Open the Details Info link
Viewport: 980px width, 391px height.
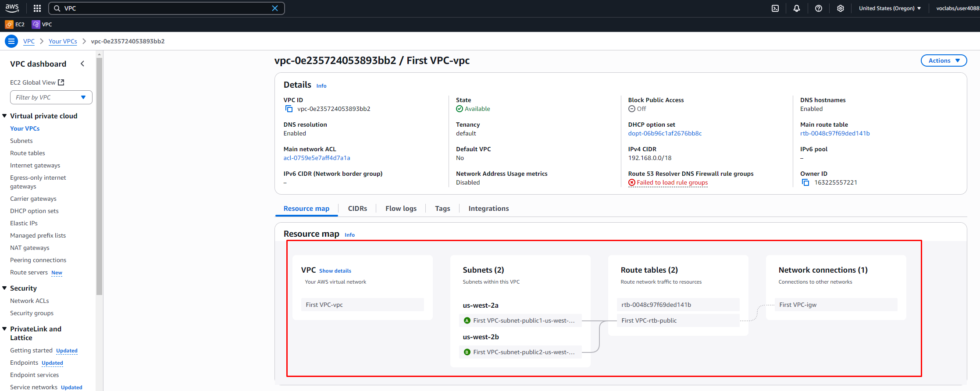point(321,86)
